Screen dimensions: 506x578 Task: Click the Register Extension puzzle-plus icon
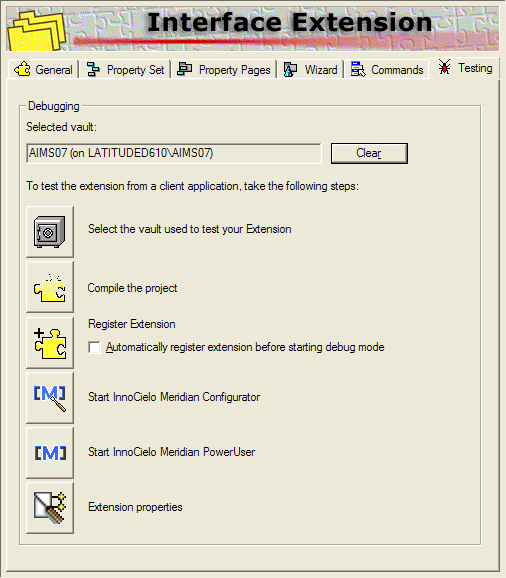tap(50, 342)
